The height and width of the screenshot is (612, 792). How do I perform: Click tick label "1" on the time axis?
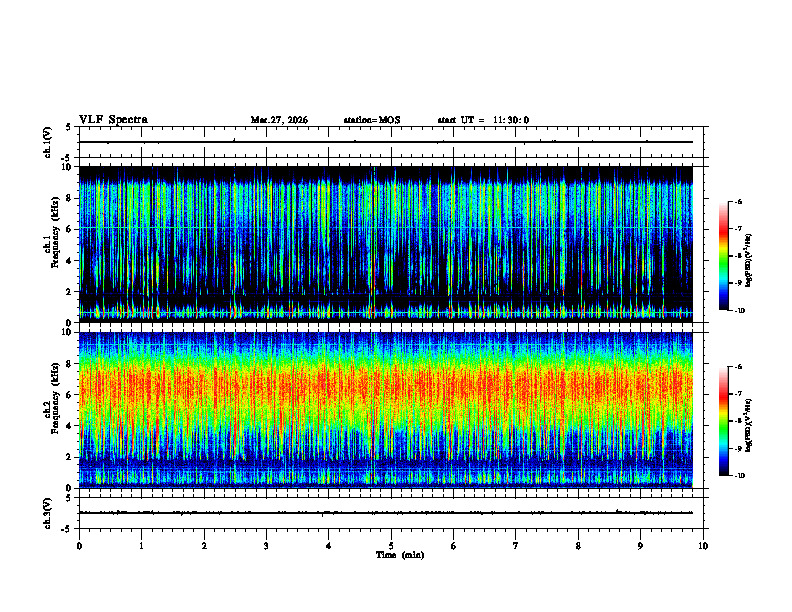click(141, 546)
